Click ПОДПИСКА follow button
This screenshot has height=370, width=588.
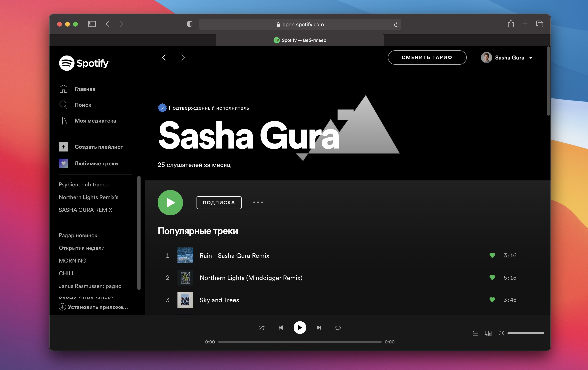coord(219,203)
